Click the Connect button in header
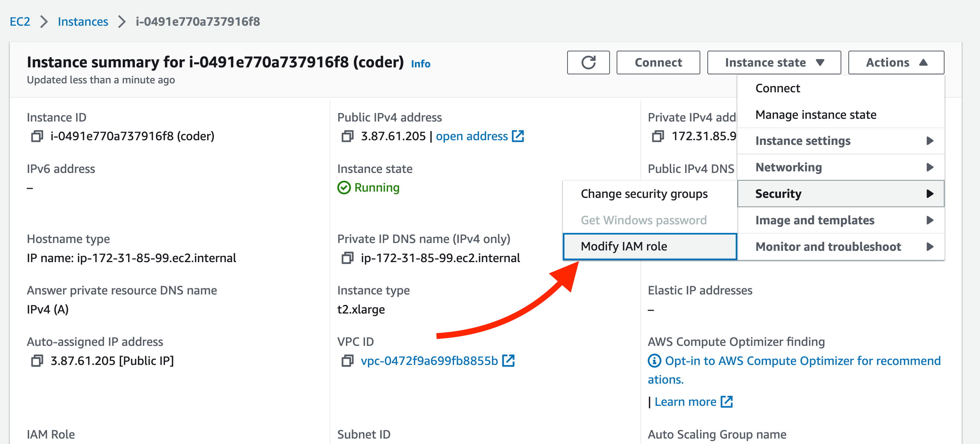The height and width of the screenshot is (444, 980). pos(658,62)
